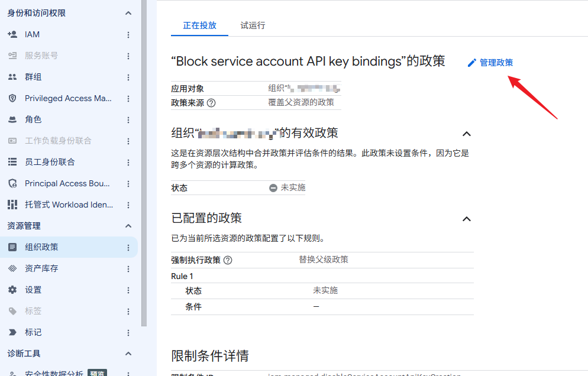Open 员工身份联合 via list icon
This screenshot has width=588, height=376.
[x=12, y=162]
